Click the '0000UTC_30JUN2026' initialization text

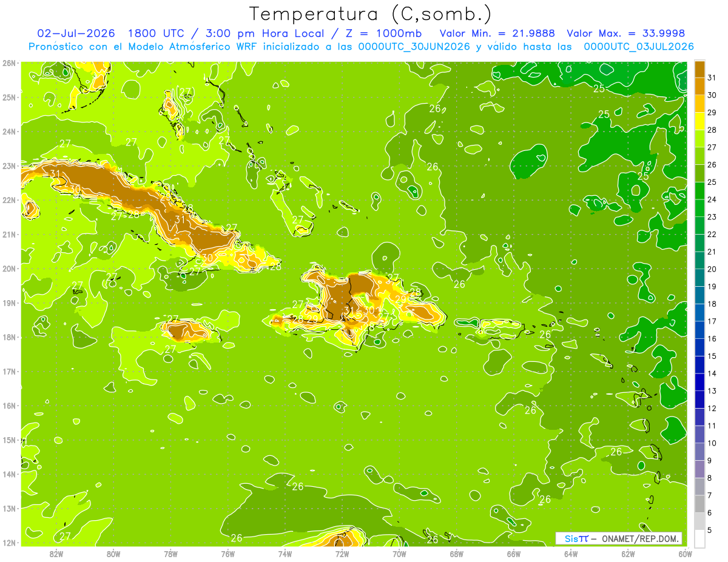point(414,47)
